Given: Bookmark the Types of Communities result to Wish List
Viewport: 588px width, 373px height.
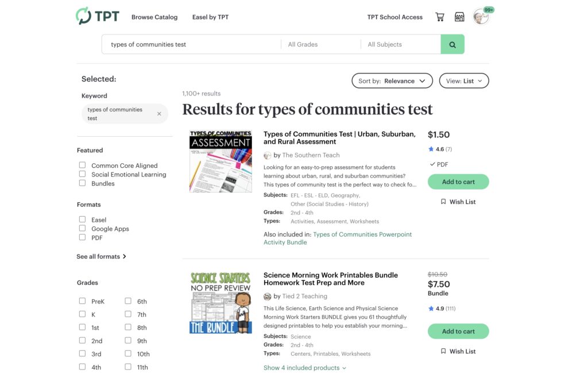Looking at the screenshot, I should 458,201.
